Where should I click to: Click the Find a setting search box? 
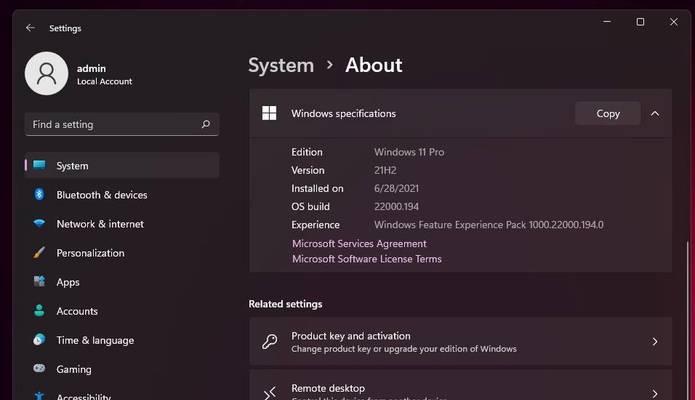click(x=122, y=124)
